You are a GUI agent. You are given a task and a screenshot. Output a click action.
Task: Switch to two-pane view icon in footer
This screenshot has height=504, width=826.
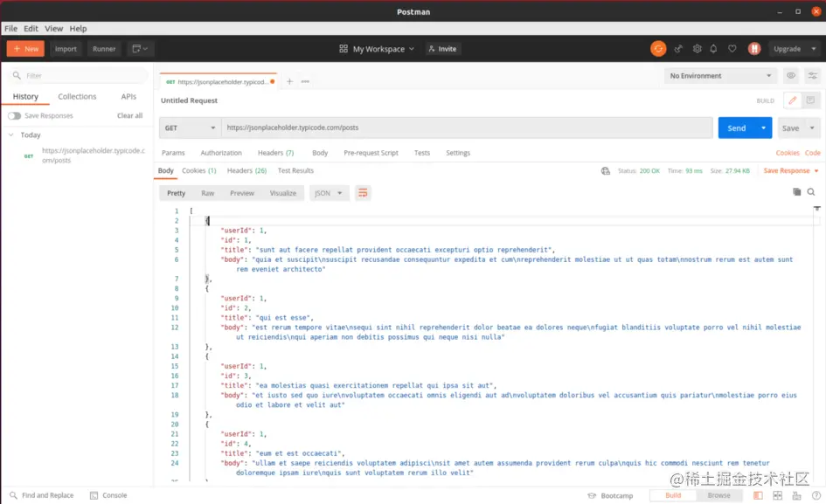pos(778,495)
